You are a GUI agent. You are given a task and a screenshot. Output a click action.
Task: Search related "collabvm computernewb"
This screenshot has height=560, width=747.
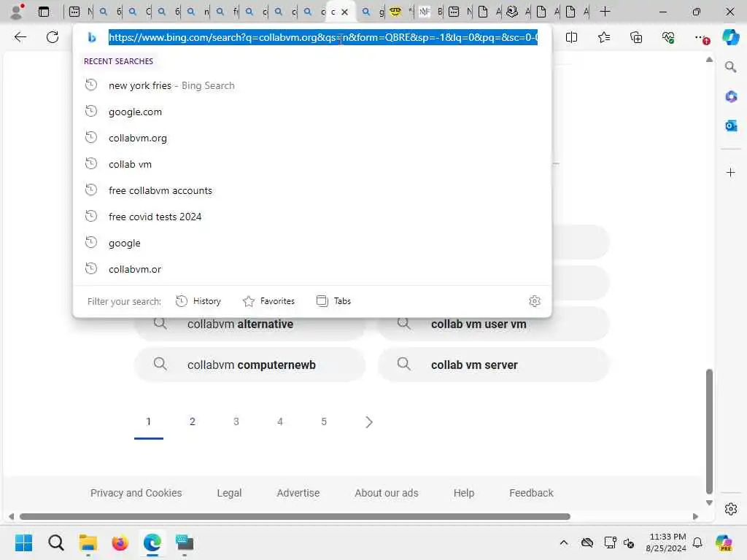click(249, 365)
